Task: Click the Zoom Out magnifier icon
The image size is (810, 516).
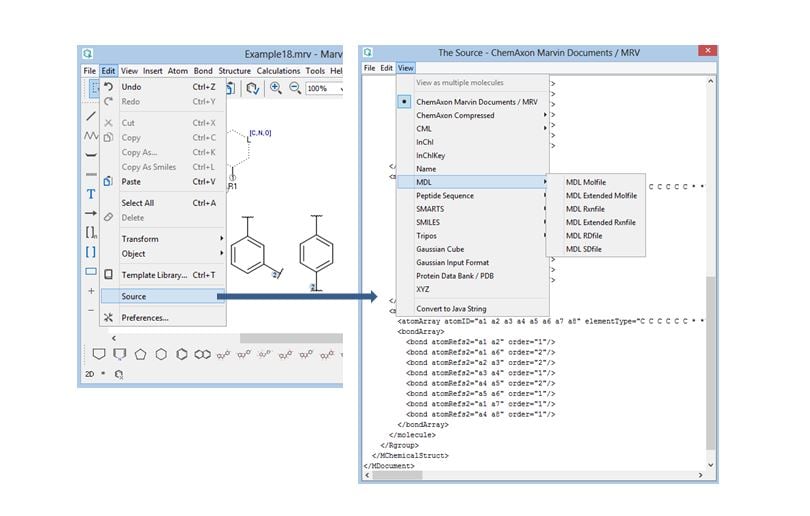Action: [295, 88]
